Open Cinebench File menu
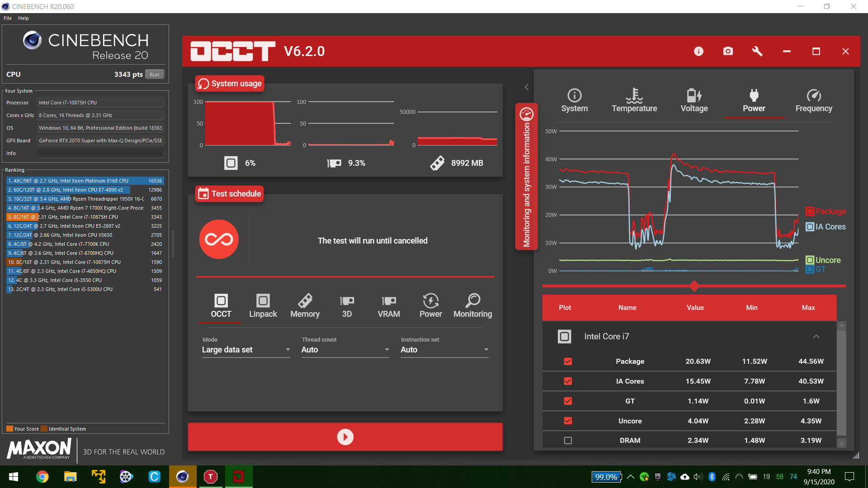The height and width of the screenshot is (488, 868). pyautogui.click(x=8, y=18)
